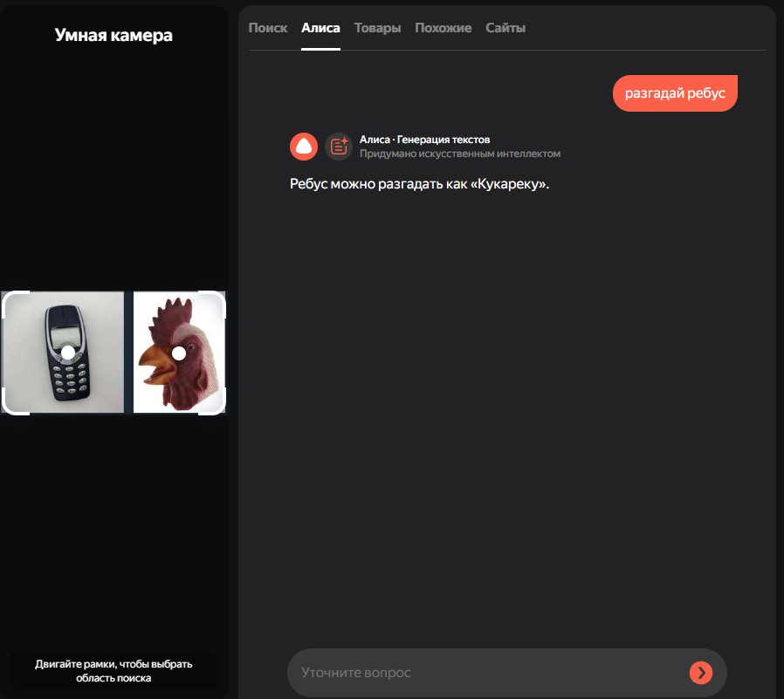
Task: Click the разгадай ребус message bubble
Action: click(675, 93)
